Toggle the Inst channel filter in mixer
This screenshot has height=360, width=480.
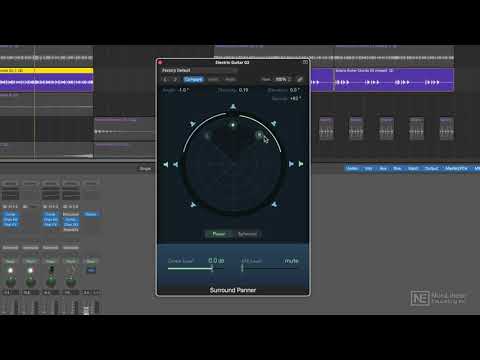pyautogui.click(x=368, y=169)
